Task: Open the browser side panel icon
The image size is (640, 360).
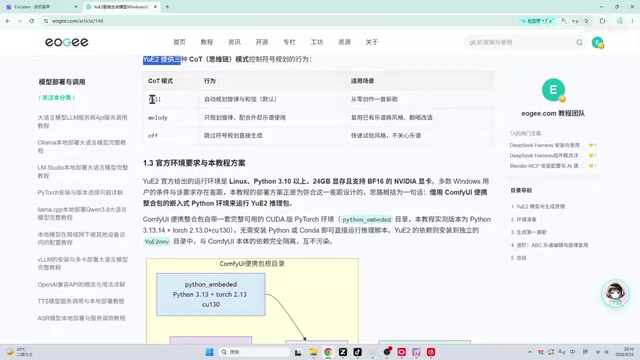Action: coord(602,21)
